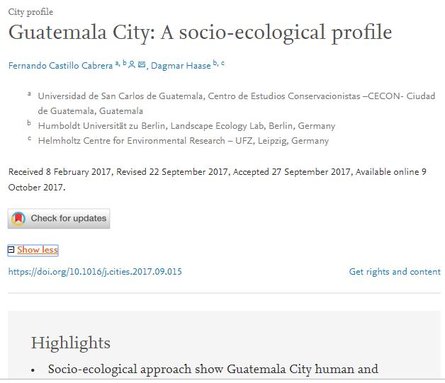Click the Helmholtz Centre affiliation text
This screenshot has width=445, height=383.
pos(183,141)
